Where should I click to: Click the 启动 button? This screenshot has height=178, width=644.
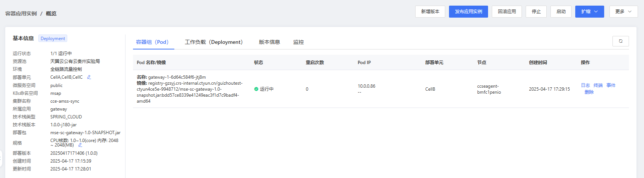point(561,12)
